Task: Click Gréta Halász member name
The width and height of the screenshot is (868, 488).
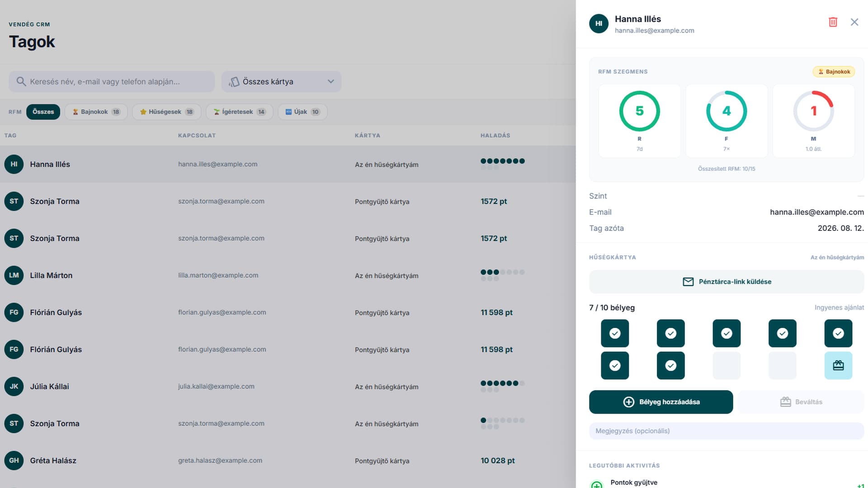Action: point(53,461)
